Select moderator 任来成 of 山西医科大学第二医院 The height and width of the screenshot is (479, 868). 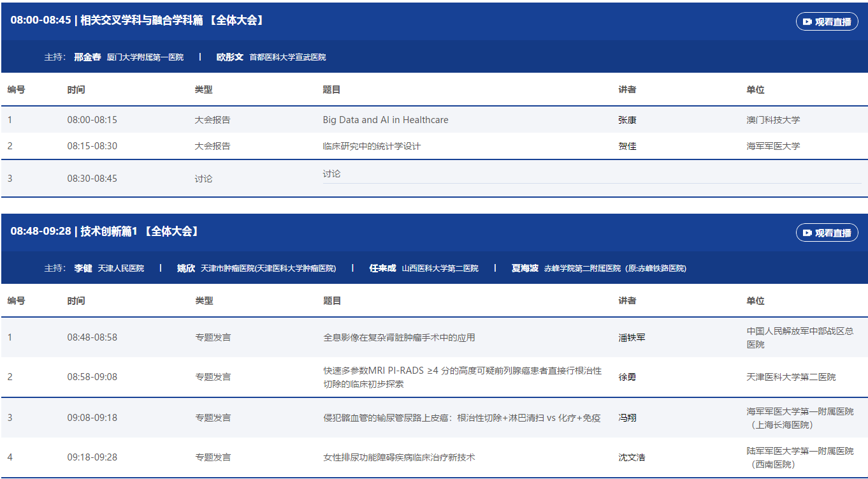point(382,269)
